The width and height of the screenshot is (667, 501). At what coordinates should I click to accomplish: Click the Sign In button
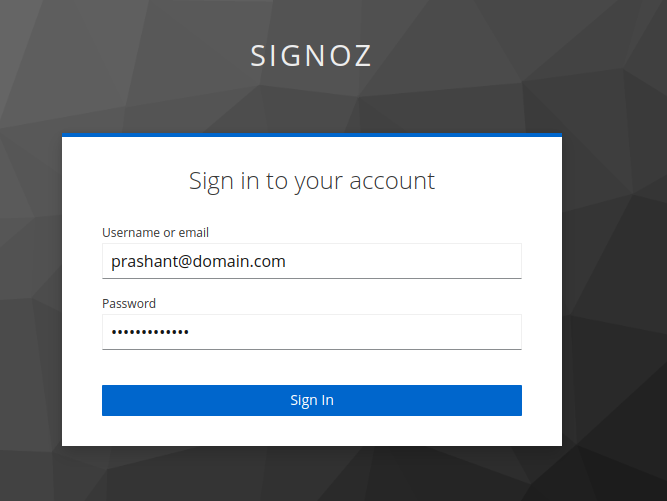(312, 400)
